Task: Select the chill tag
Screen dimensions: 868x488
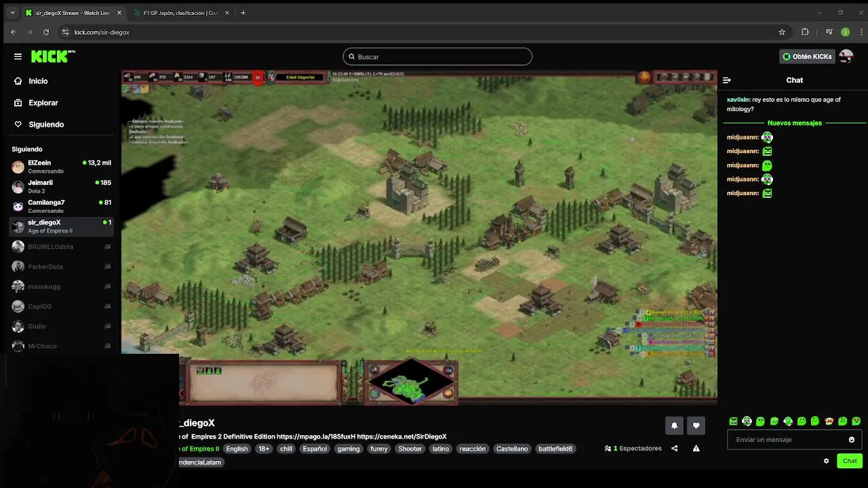Action: point(286,449)
